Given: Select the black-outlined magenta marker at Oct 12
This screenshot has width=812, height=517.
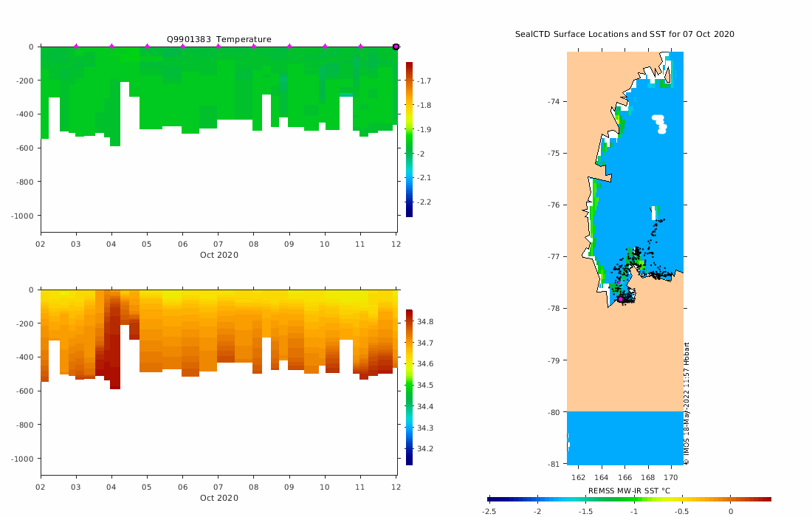Looking at the screenshot, I should coord(396,47).
